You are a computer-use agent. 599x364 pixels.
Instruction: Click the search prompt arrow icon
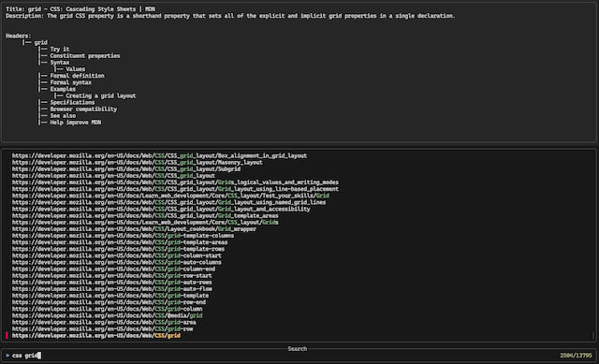[7, 356]
